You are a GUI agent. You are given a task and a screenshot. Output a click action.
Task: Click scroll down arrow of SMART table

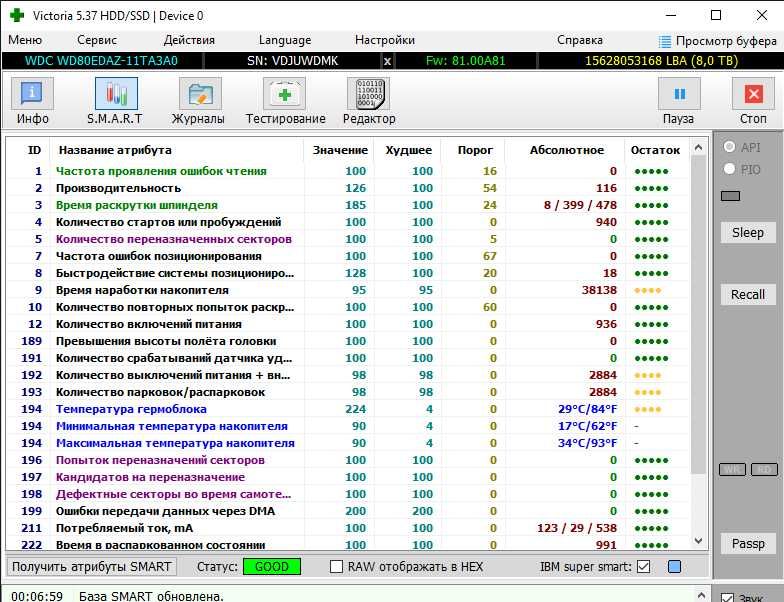tap(698, 541)
